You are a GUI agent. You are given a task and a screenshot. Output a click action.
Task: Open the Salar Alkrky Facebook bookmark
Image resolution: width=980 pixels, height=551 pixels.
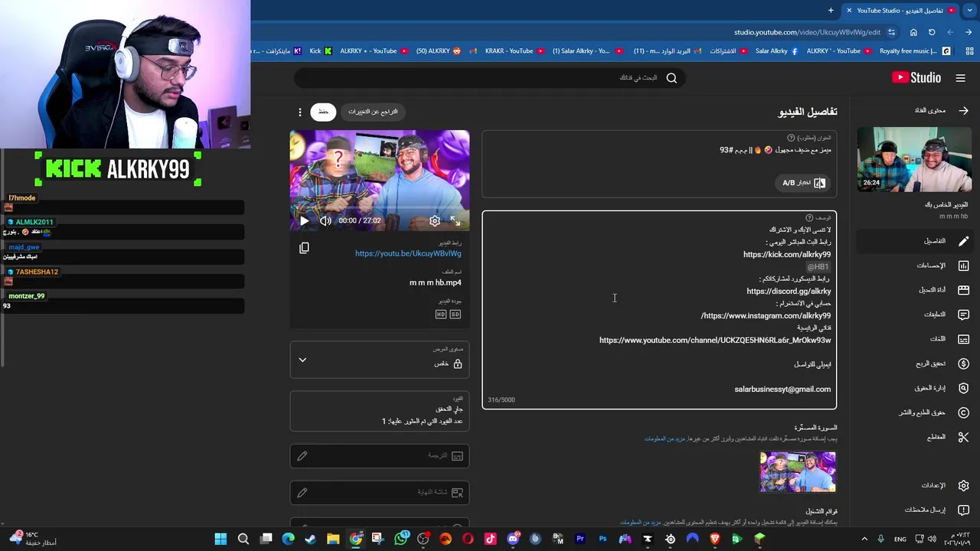click(776, 51)
